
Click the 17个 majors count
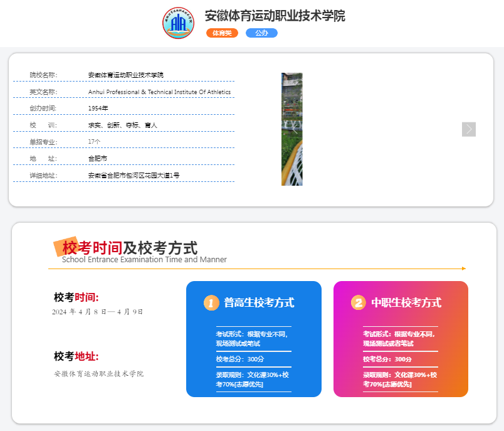tap(94, 142)
